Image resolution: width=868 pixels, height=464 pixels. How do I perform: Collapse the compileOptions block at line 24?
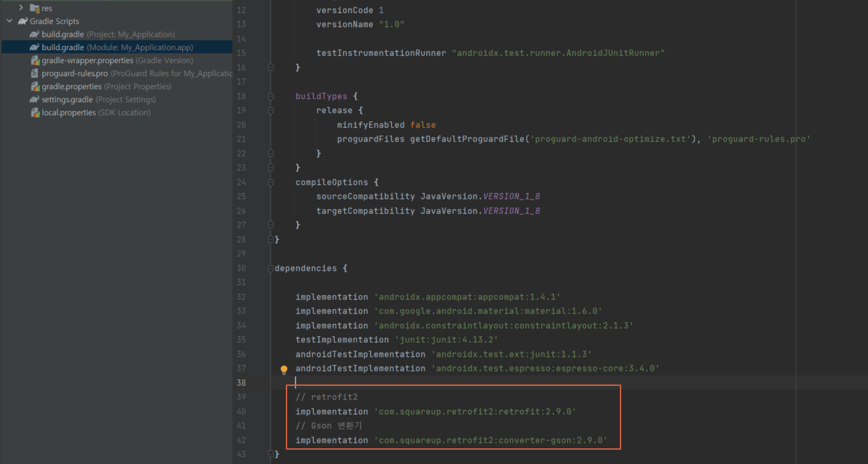271,182
